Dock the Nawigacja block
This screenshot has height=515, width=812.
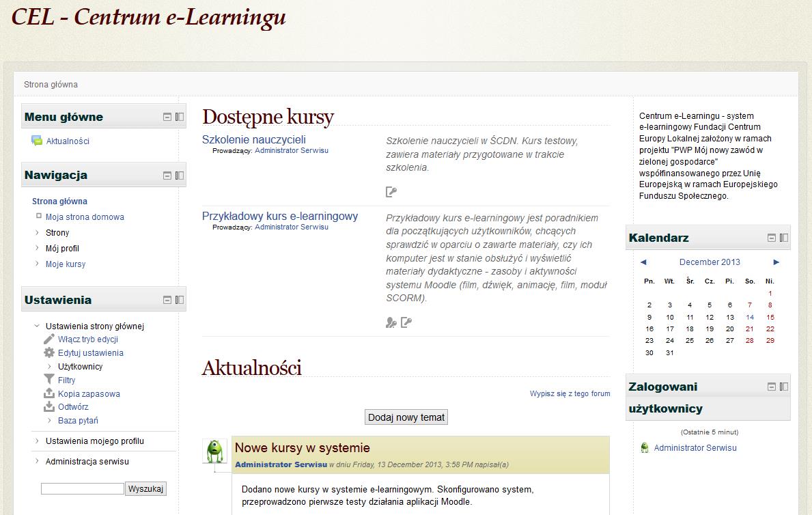179,176
